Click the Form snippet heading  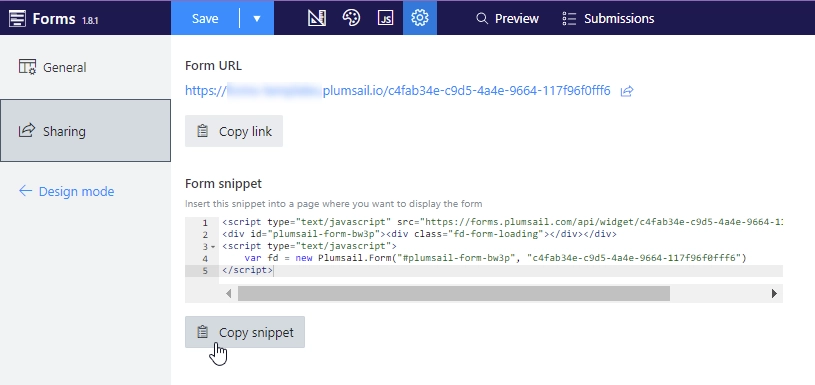click(x=224, y=183)
